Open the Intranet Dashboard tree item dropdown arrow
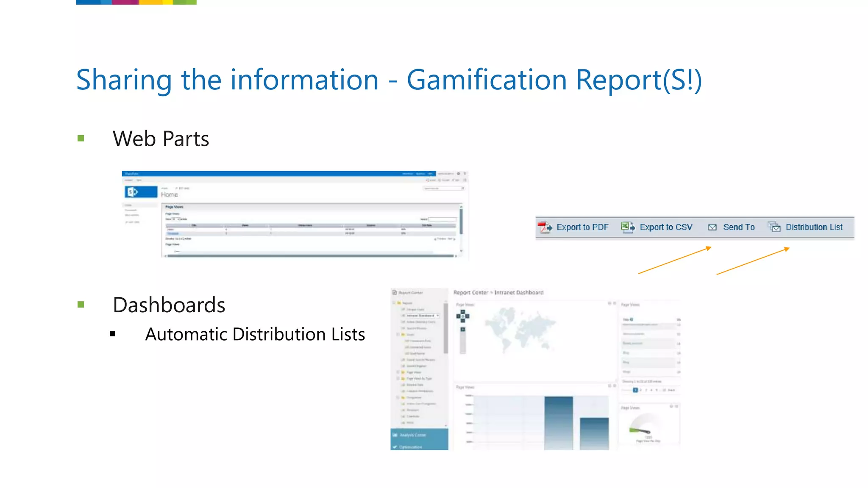Viewport: 868px width, 488px height. pos(438,316)
